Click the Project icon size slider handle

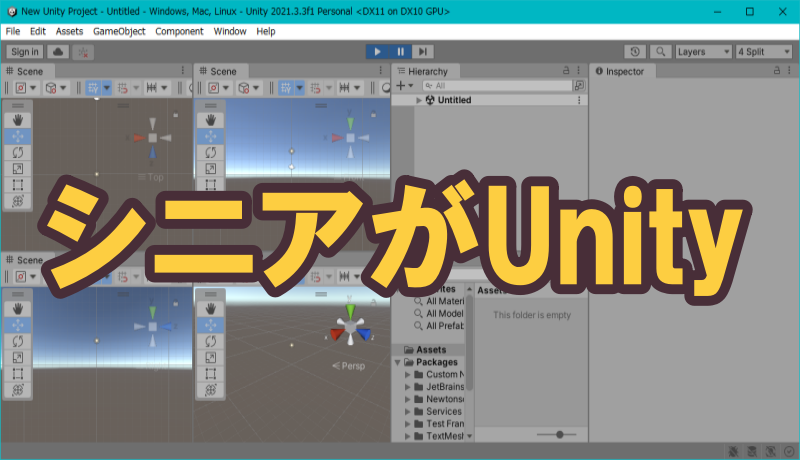[x=560, y=435]
